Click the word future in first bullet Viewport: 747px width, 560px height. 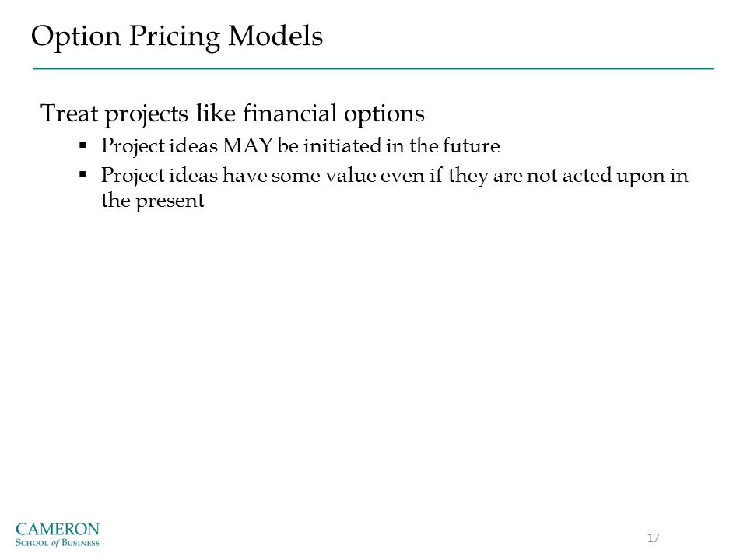[472, 145]
